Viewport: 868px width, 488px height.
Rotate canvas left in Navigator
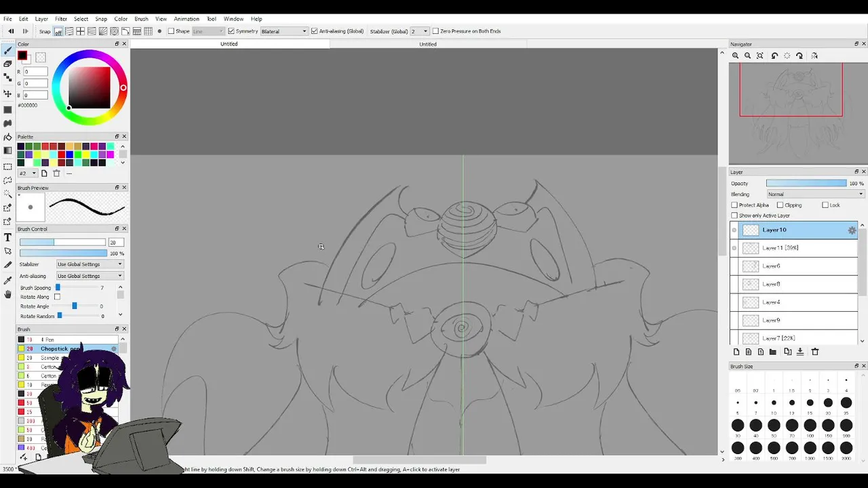(774, 56)
